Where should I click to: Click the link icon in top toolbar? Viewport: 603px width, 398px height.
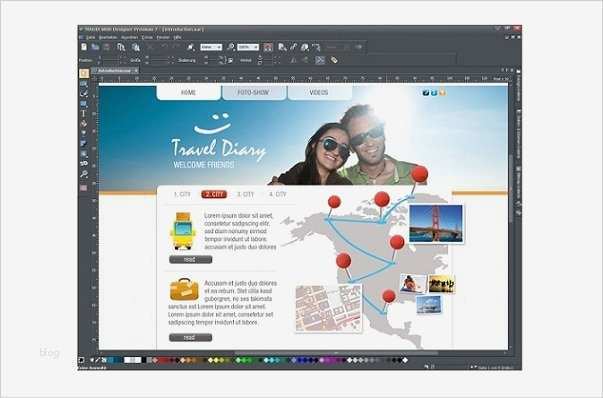tap(293, 47)
